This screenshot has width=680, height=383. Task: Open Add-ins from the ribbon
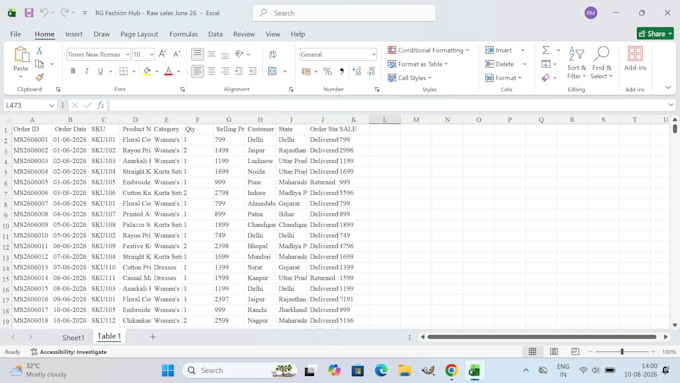[x=635, y=59]
